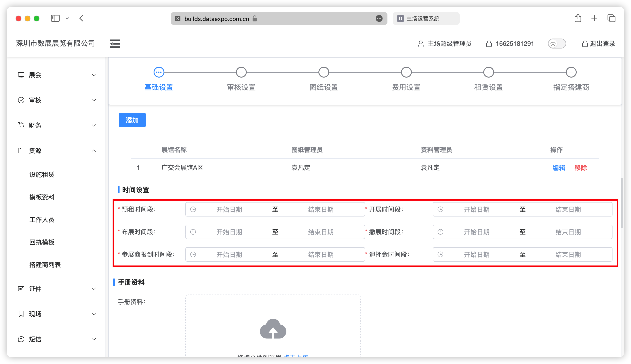Click the page options ellipsis in address bar
Screen dimensions: 631x364
click(379, 18)
